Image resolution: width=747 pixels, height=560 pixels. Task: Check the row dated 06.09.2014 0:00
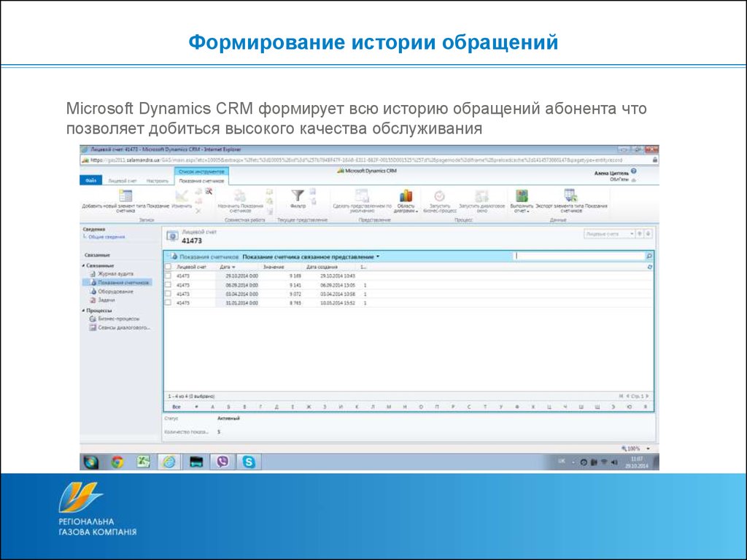coord(168,285)
